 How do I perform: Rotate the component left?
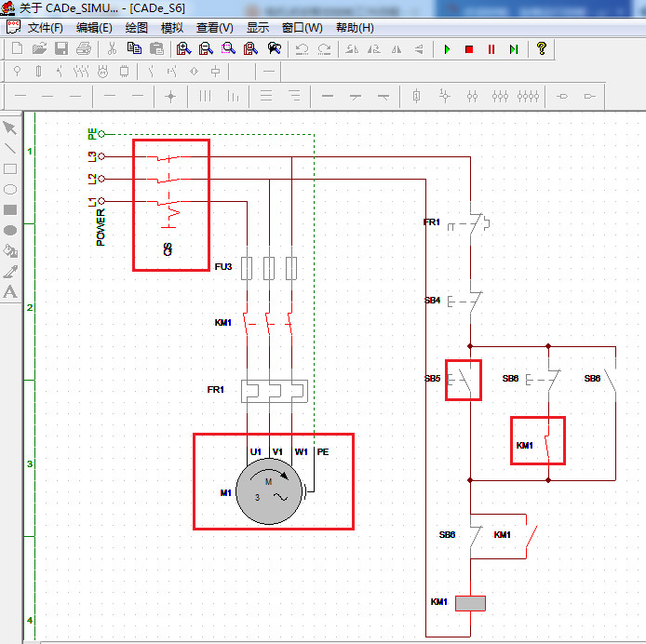click(x=352, y=49)
